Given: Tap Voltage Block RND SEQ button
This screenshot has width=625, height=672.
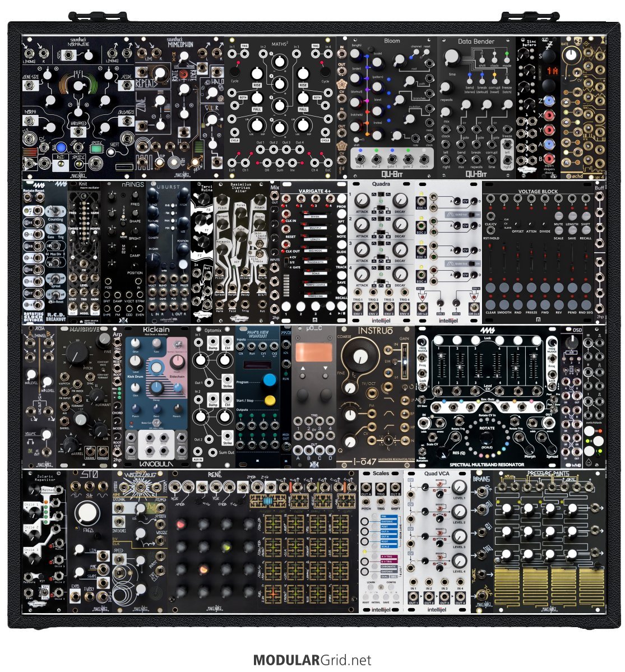Looking at the screenshot, I should tap(586, 304).
